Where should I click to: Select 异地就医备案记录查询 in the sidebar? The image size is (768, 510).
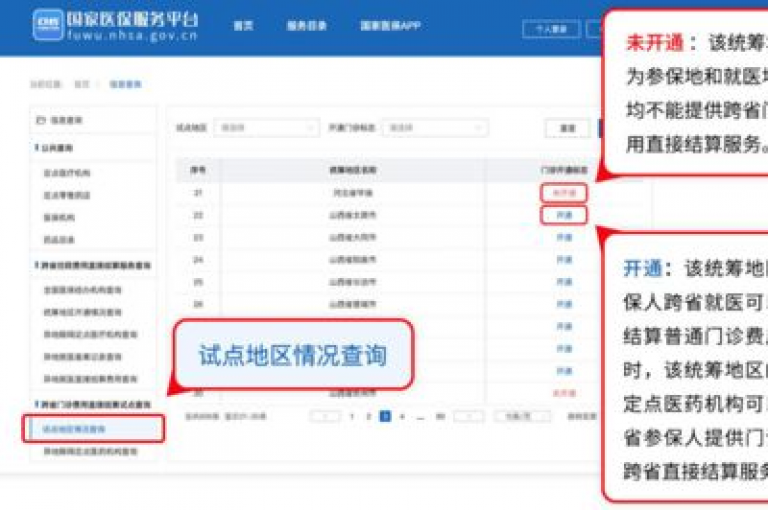[x=82, y=357]
